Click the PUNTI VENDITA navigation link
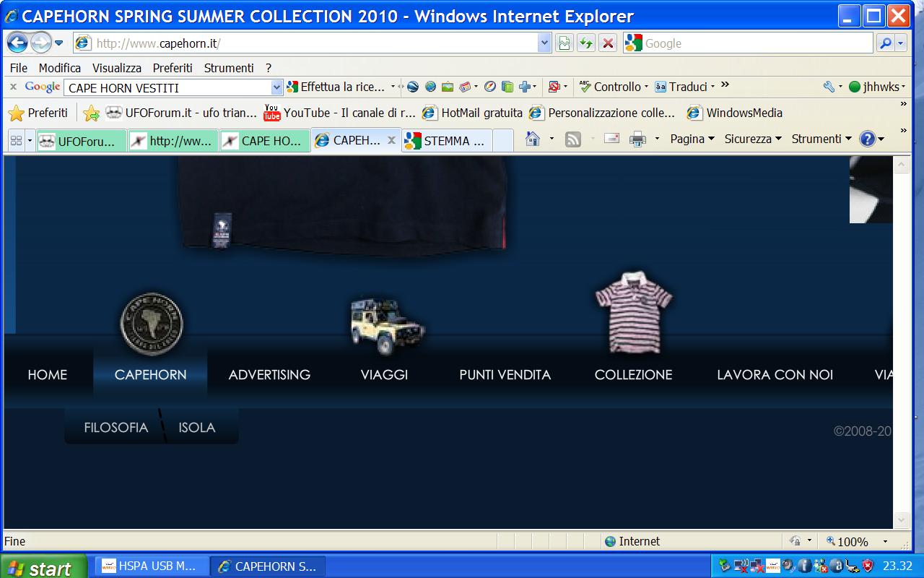 coord(505,374)
